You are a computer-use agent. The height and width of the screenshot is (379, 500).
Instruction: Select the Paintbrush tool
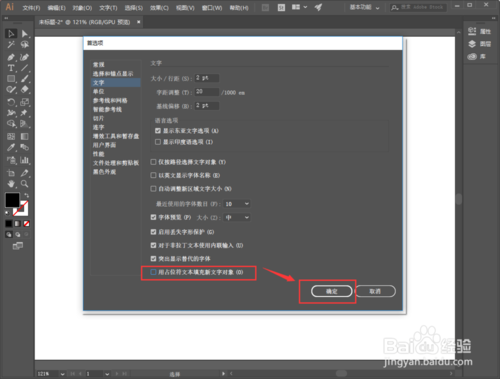[24, 79]
